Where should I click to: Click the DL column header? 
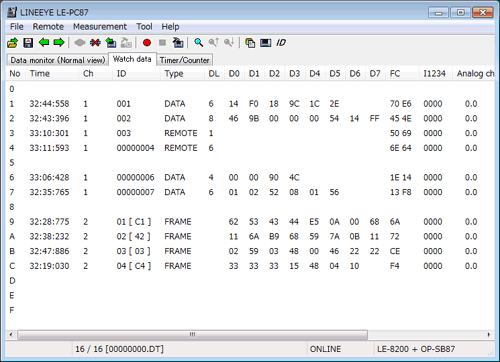click(x=214, y=73)
